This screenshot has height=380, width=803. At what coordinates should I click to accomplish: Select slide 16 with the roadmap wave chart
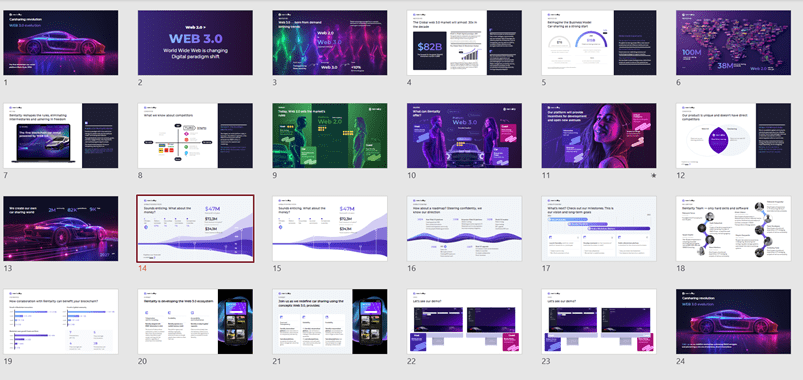464,228
